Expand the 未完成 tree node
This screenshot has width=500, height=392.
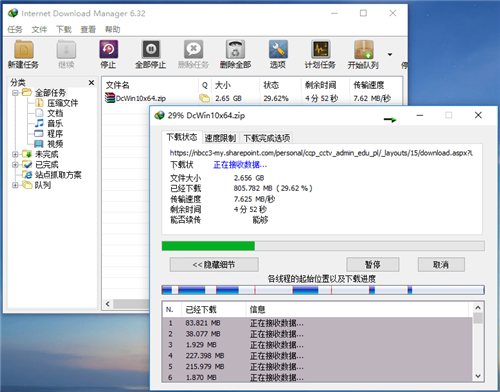(15, 154)
